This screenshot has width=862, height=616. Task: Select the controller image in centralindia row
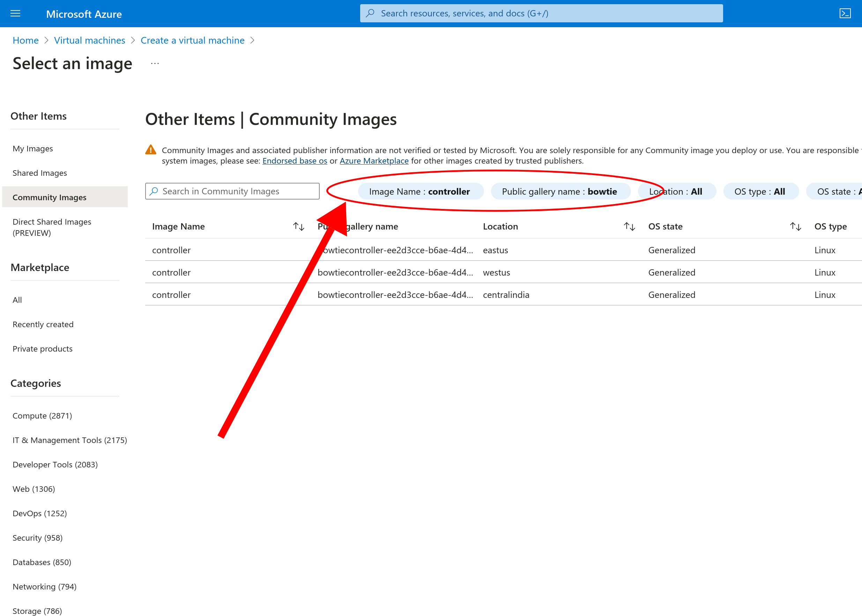[x=171, y=295]
